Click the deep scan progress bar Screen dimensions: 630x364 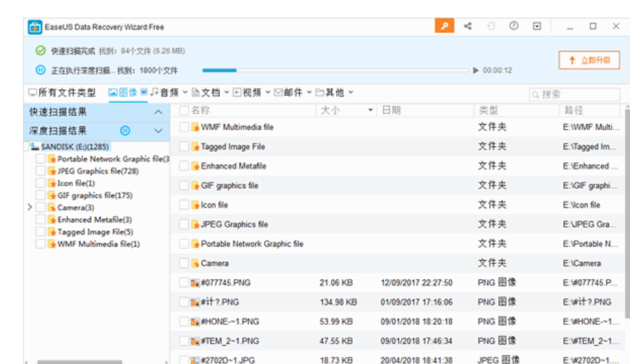[x=335, y=70]
